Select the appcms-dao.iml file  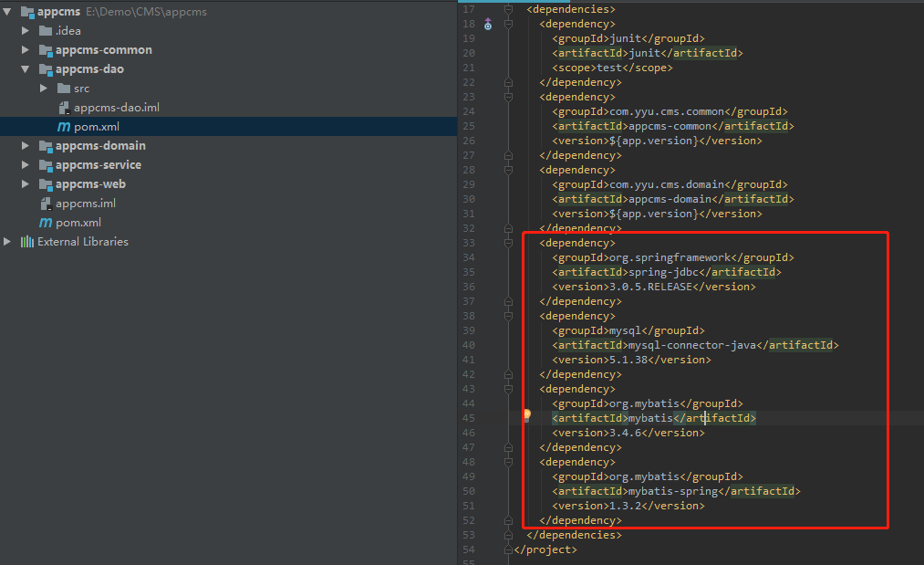coord(117,108)
